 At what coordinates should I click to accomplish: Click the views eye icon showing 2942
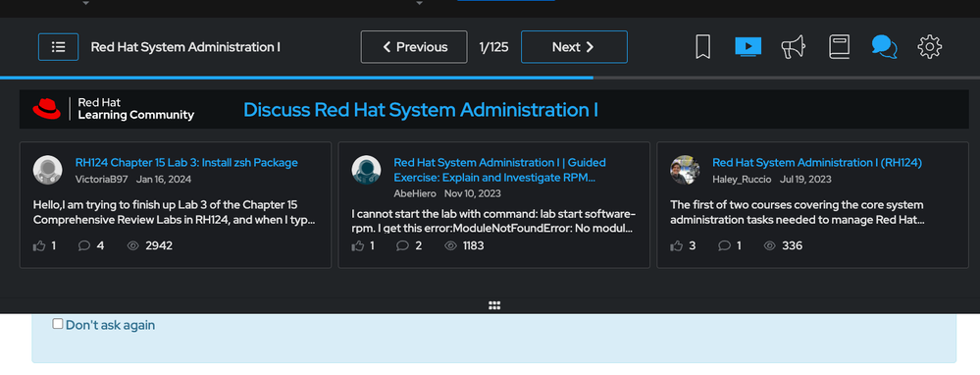click(132, 245)
